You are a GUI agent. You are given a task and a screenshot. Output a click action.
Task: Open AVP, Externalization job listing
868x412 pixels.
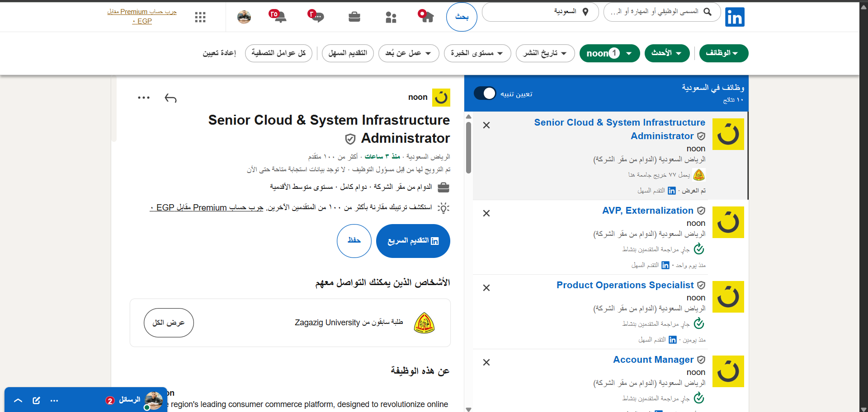(x=647, y=211)
